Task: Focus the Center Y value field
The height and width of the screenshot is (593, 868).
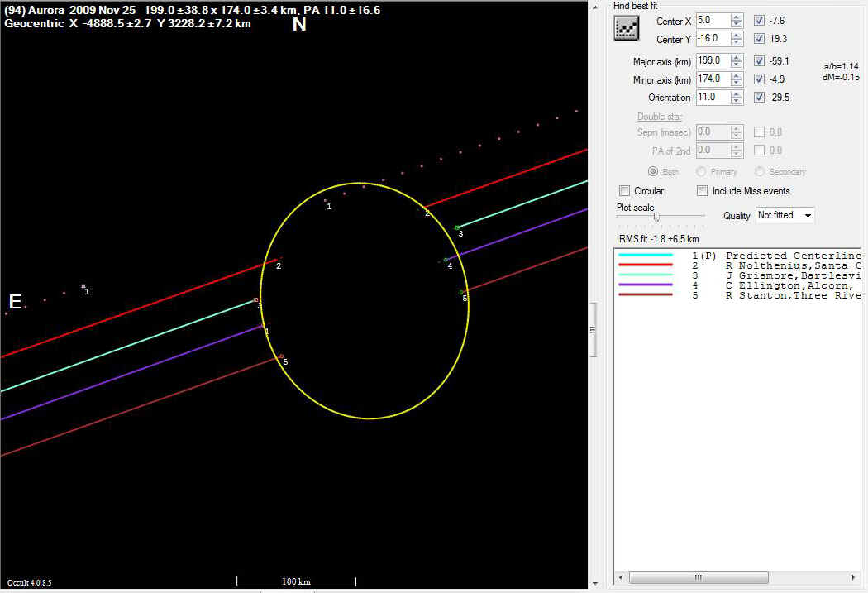Action: (x=713, y=39)
